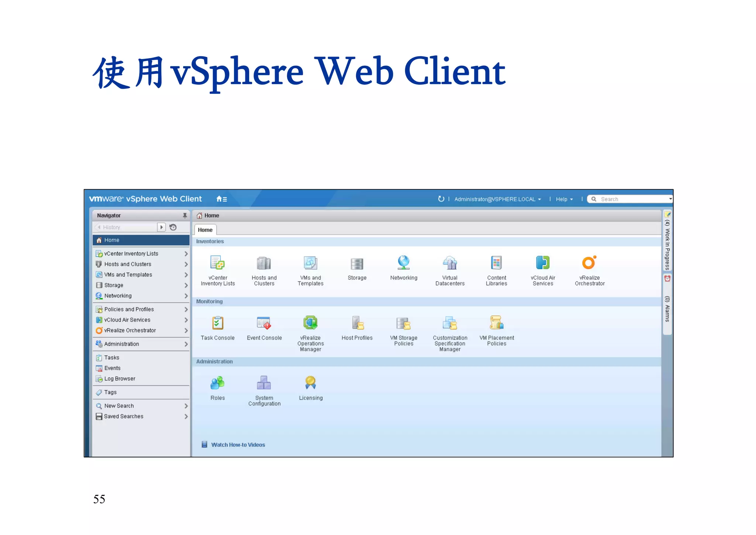Open the Help dropdown menu
The height and width of the screenshot is (535, 756).
[564, 199]
